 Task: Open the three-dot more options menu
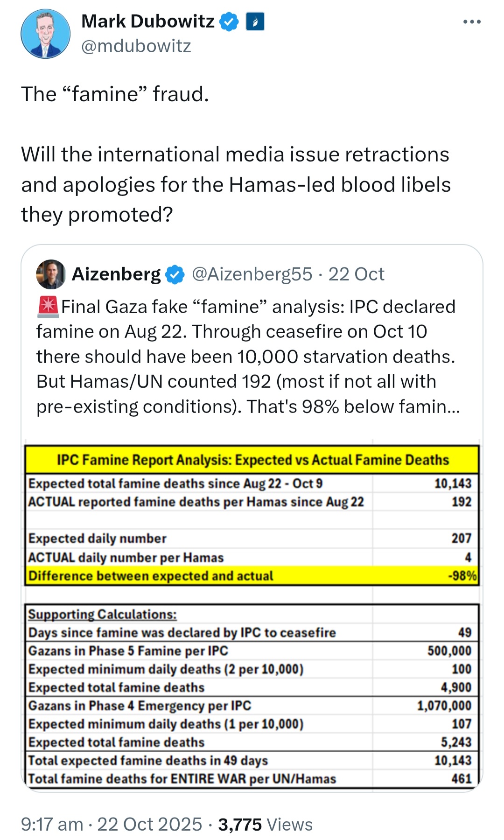coord(472,21)
